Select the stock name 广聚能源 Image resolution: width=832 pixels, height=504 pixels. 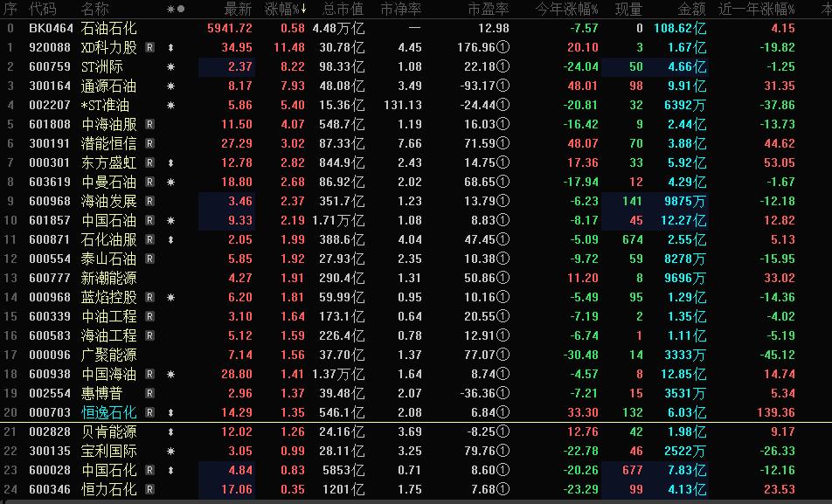108,355
